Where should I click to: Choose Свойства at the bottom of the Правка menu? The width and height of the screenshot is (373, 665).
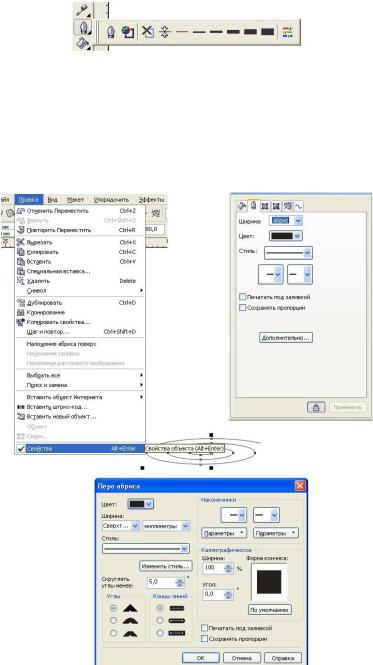[x=80, y=448]
